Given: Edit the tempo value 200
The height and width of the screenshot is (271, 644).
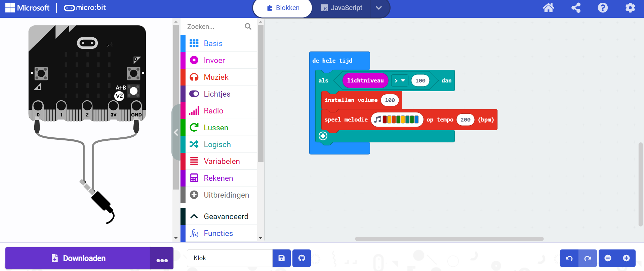Looking at the screenshot, I should click(x=466, y=120).
